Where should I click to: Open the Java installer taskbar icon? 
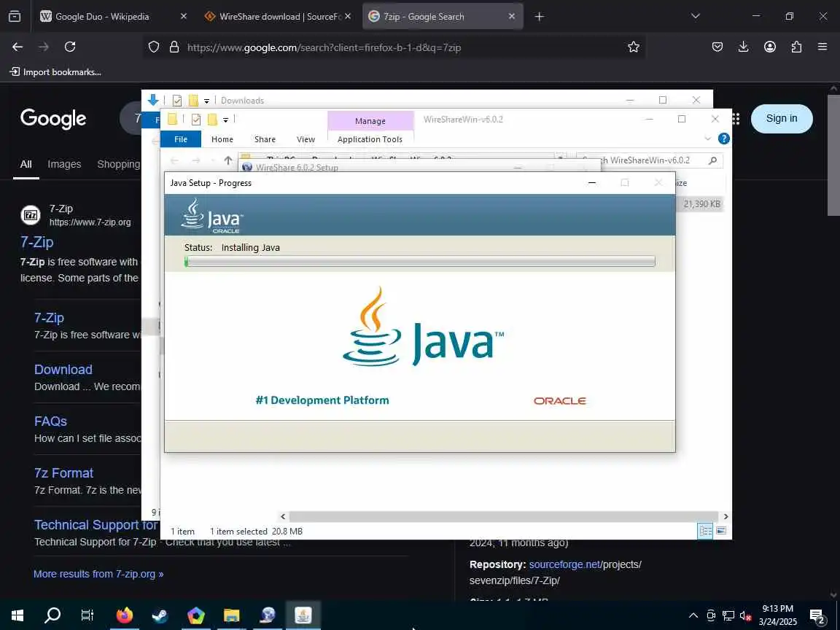303,615
